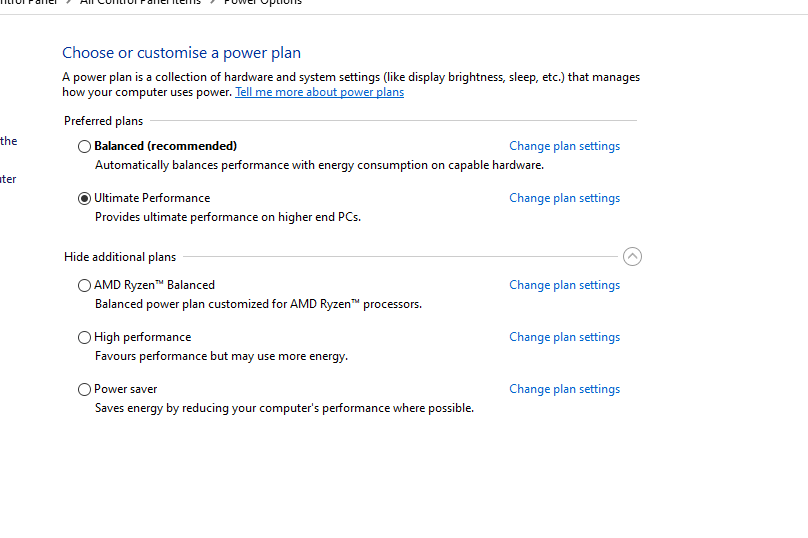Open Tell me more about power plans
The width and height of the screenshot is (808, 538).
(319, 92)
